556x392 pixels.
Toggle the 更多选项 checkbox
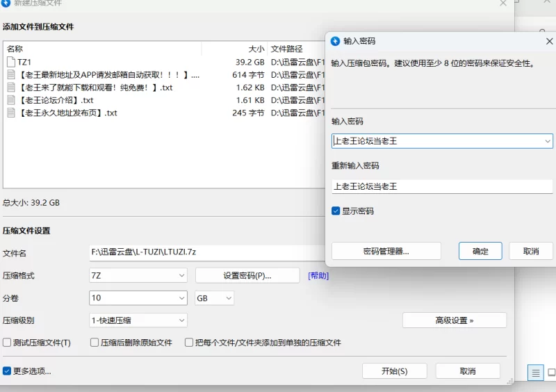coord(7,371)
